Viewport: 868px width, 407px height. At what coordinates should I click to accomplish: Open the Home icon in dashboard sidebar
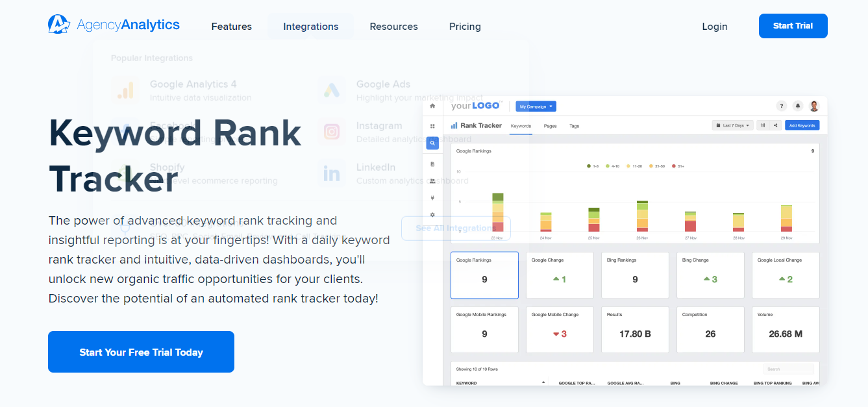[432, 106]
